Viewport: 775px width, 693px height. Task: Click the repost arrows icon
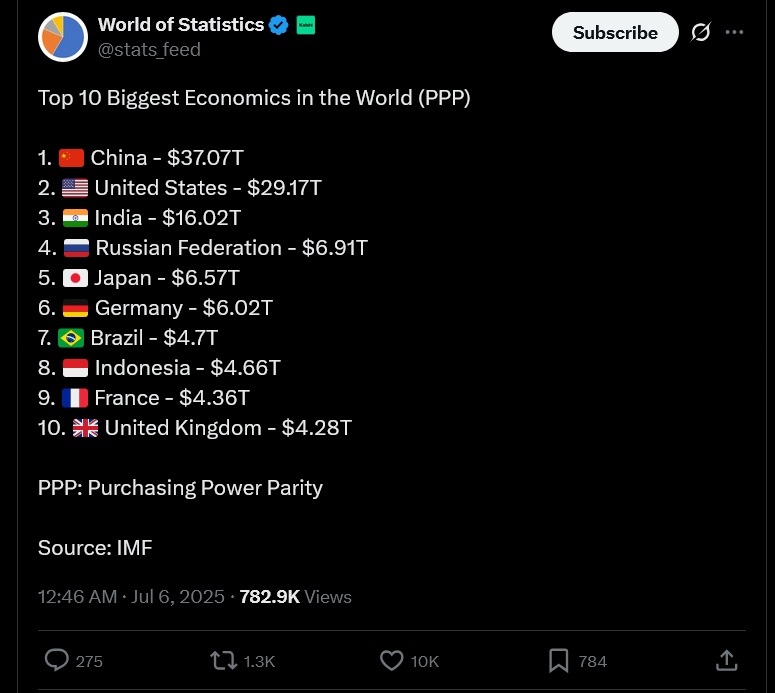pyautogui.click(x=222, y=660)
